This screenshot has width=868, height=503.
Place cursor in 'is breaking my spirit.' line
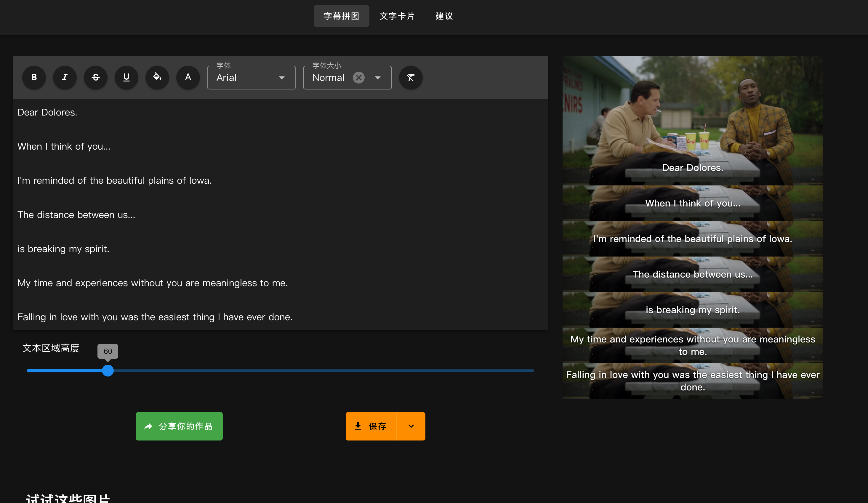[63, 249]
